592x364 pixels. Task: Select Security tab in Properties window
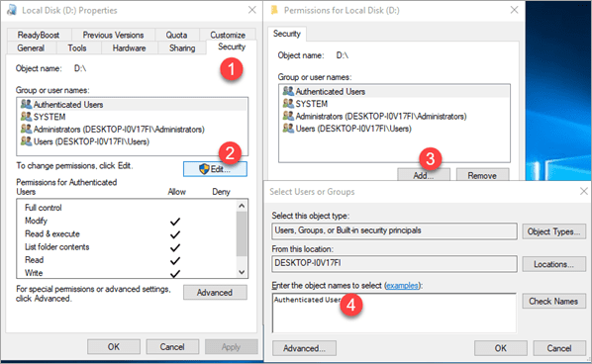click(232, 46)
